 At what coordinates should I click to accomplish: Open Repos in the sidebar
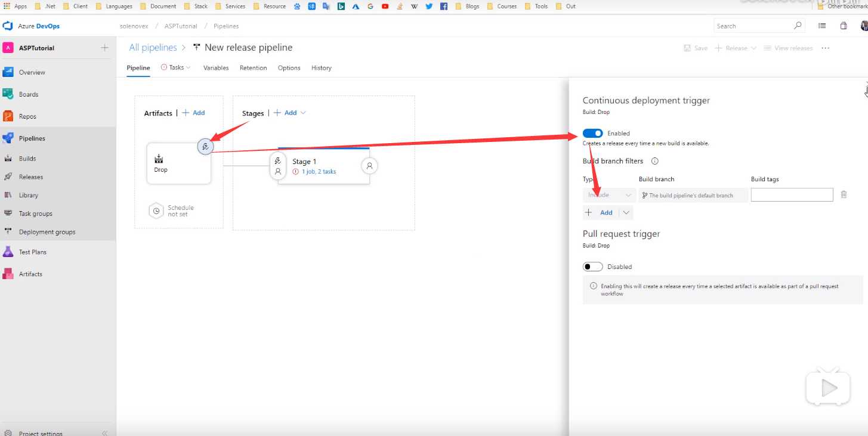(x=27, y=116)
